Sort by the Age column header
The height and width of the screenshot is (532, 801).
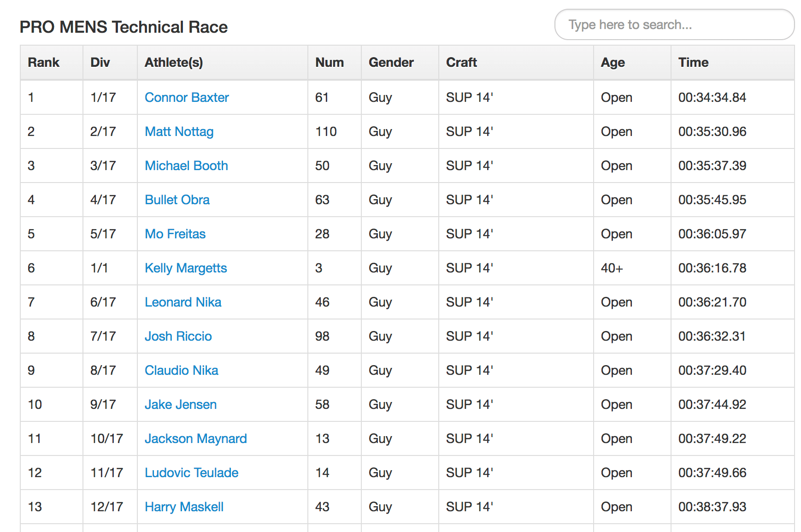point(613,62)
